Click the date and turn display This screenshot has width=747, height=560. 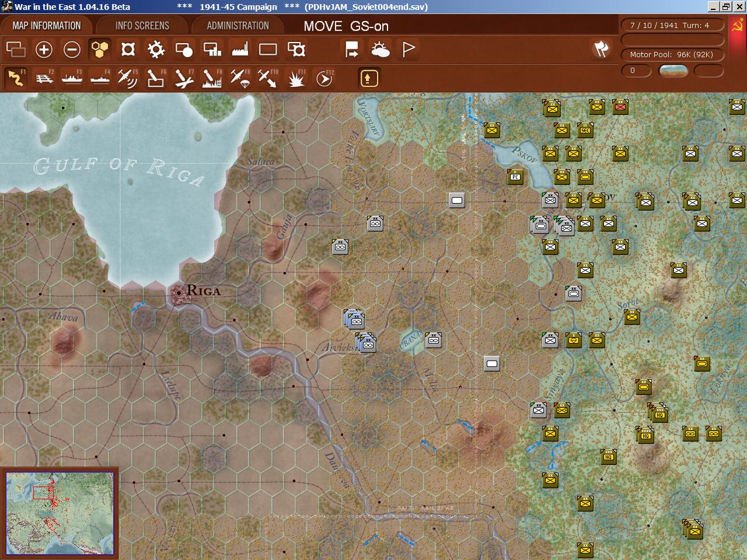point(673,26)
